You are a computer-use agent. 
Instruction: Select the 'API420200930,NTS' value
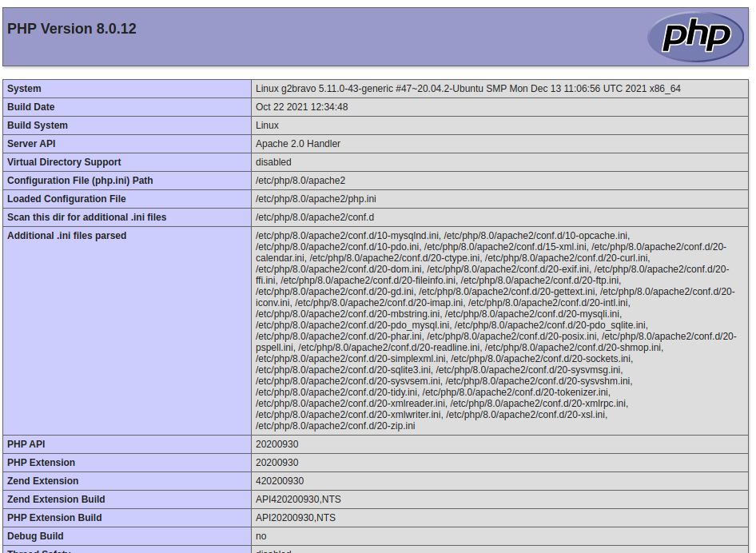(x=298, y=499)
